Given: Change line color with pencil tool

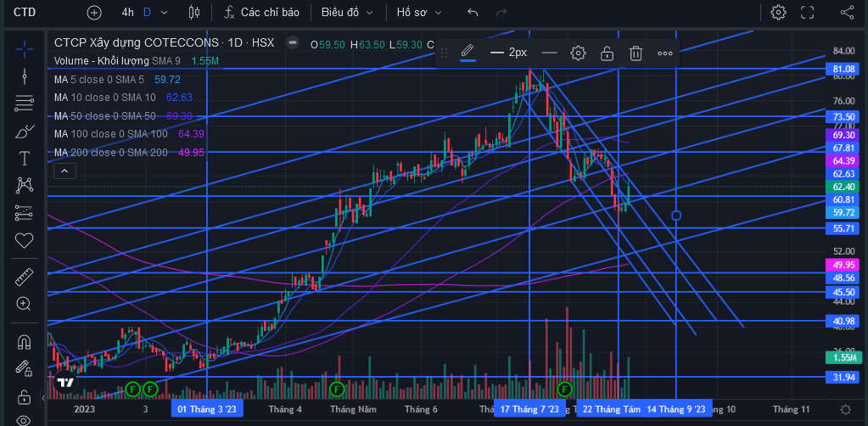Looking at the screenshot, I should coord(468,52).
